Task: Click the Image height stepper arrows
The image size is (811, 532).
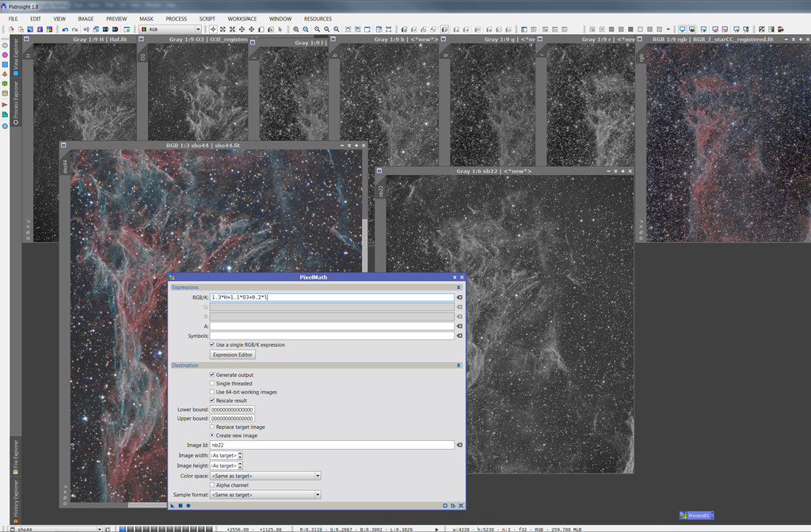Action: (240, 465)
